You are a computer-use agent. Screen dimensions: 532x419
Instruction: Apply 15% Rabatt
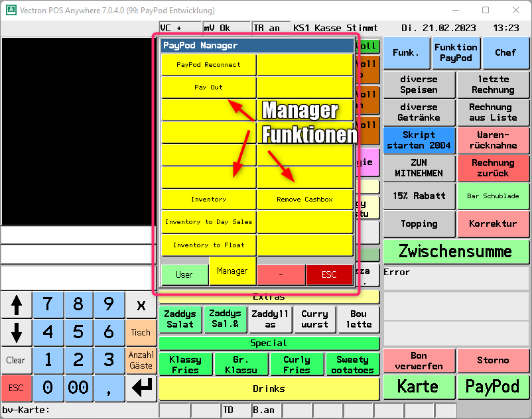tap(419, 196)
